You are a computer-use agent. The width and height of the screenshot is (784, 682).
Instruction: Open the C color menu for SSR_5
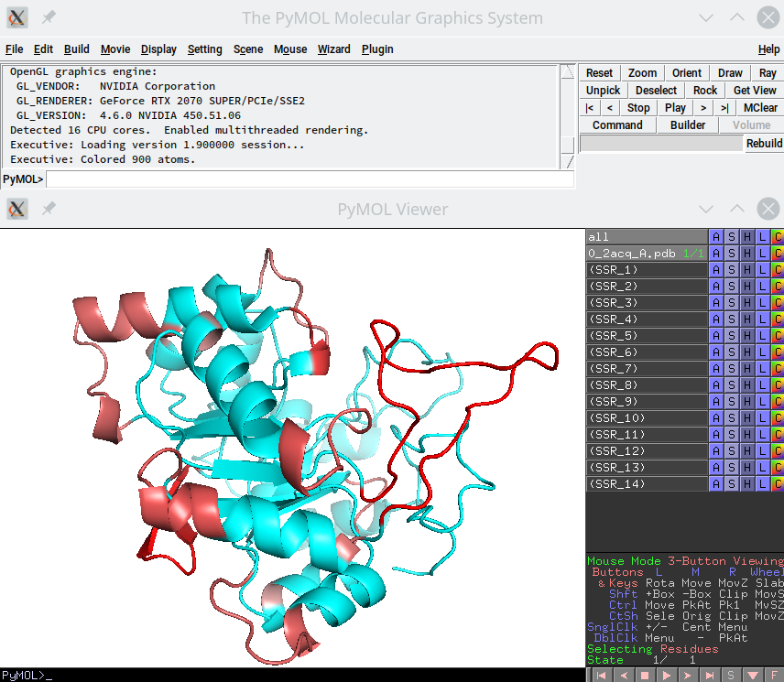pyautogui.click(x=778, y=336)
